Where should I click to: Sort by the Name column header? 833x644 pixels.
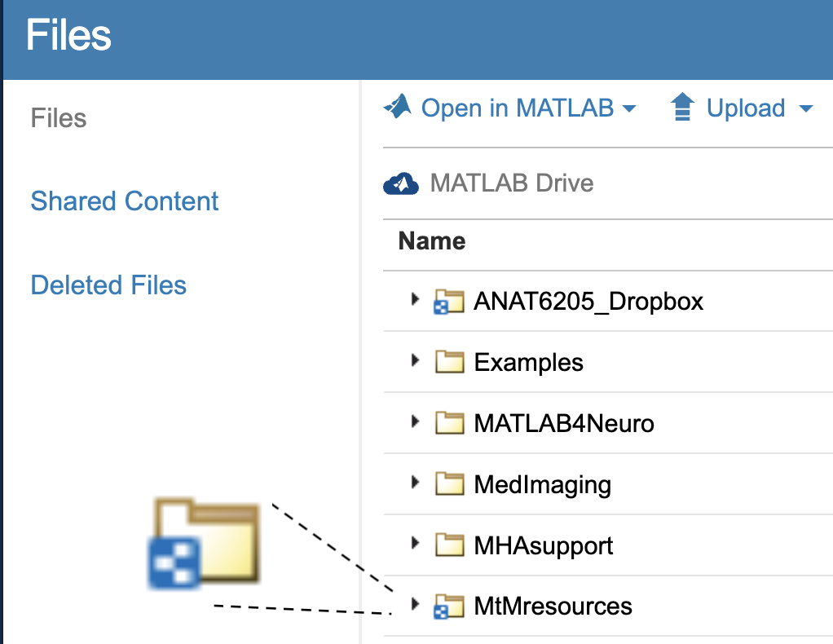coord(432,241)
